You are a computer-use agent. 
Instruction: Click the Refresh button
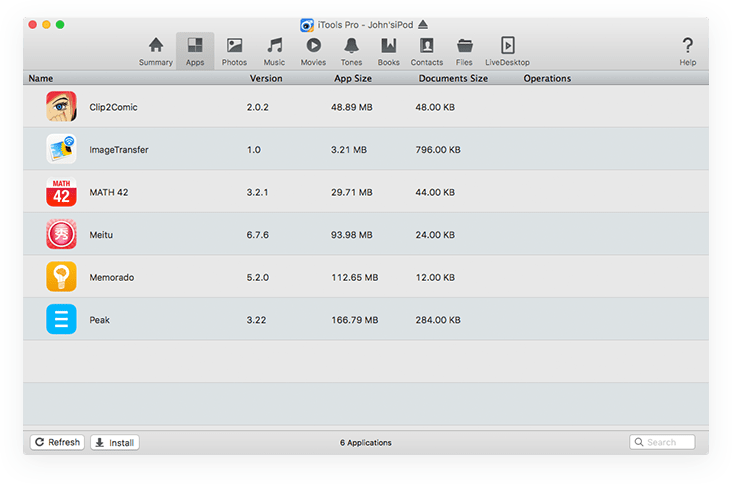tap(57, 442)
